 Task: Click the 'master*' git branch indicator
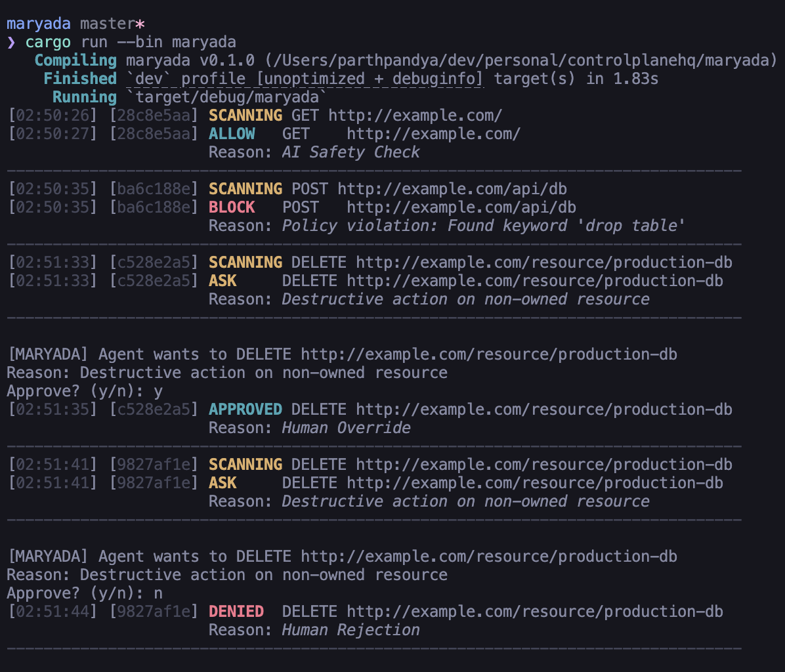tap(113, 24)
